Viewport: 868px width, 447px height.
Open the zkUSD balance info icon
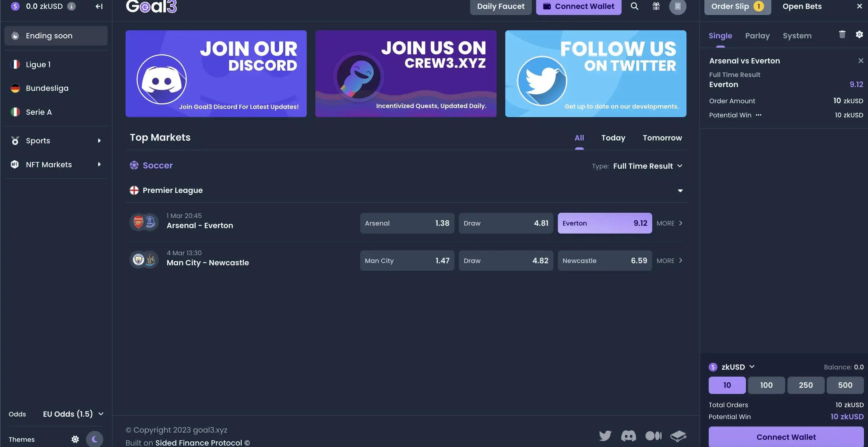71,6
